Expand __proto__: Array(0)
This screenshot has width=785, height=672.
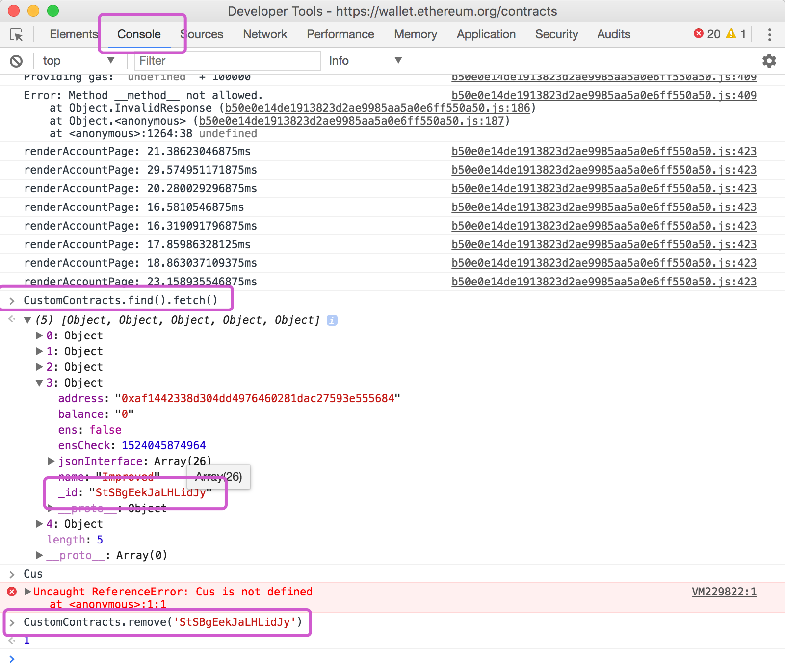[x=39, y=555]
